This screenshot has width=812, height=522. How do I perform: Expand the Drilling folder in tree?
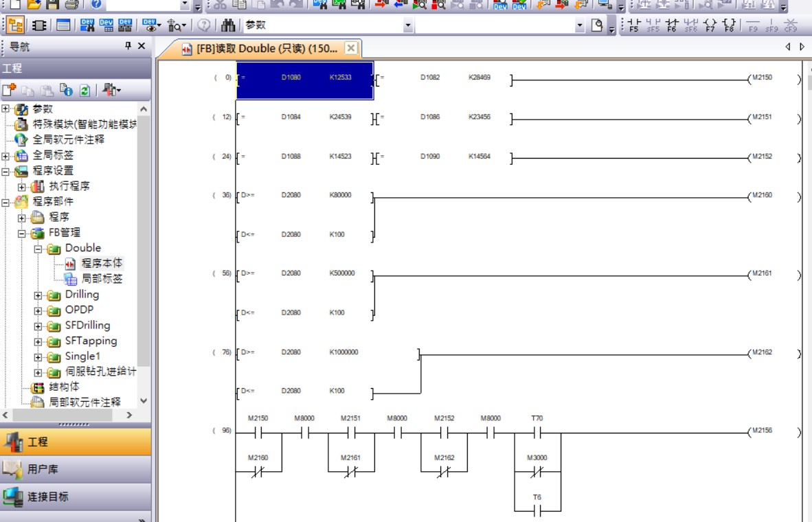click(x=38, y=295)
